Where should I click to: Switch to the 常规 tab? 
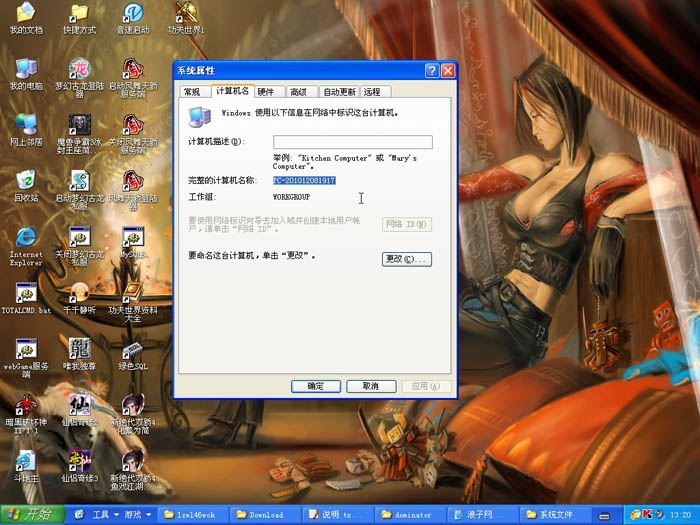tap(192, 92)
